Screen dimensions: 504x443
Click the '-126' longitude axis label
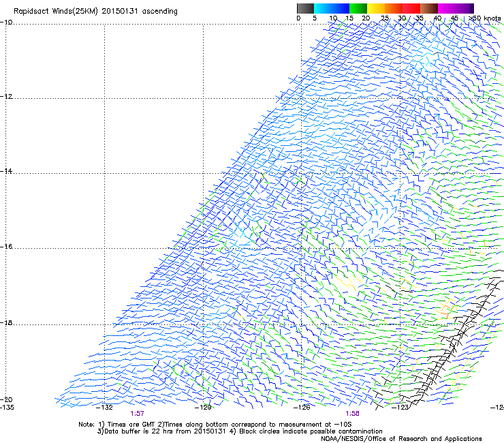[x=302, y=408]
